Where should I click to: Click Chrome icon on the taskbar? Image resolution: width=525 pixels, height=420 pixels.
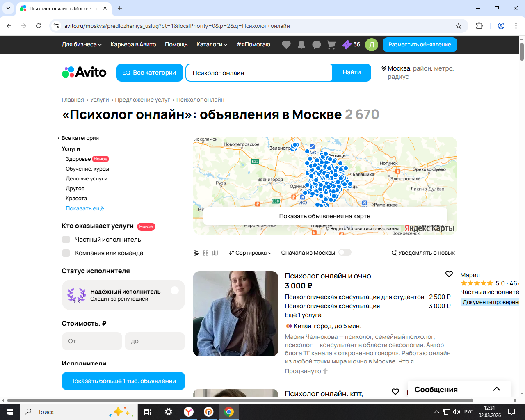229,412
